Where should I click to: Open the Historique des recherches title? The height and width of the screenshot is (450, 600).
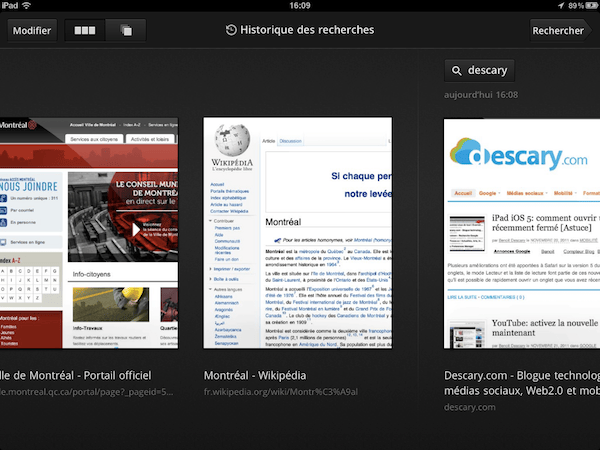pos(307,30)
